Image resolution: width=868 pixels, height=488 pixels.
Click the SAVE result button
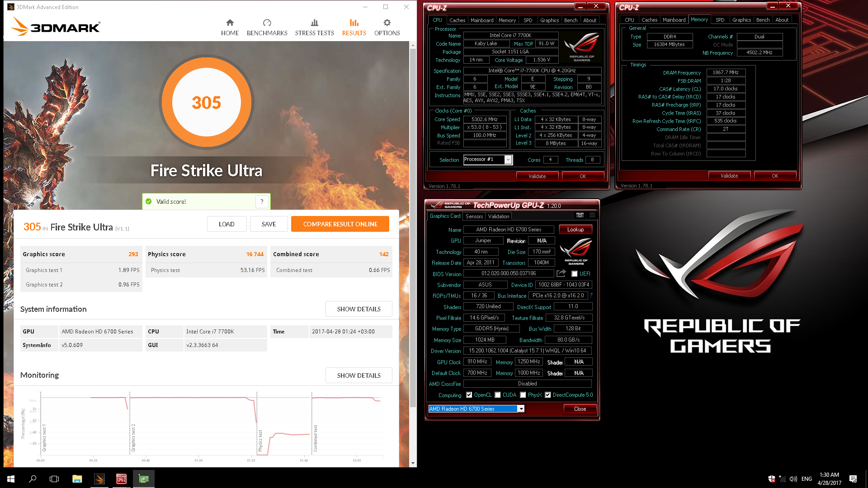point(269,224)
